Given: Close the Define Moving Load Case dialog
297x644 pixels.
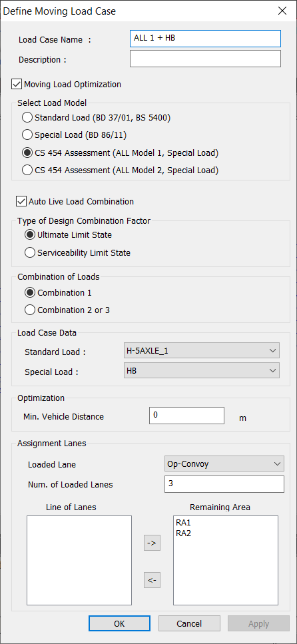Looking at the screenshot, I should coord(282,11).
